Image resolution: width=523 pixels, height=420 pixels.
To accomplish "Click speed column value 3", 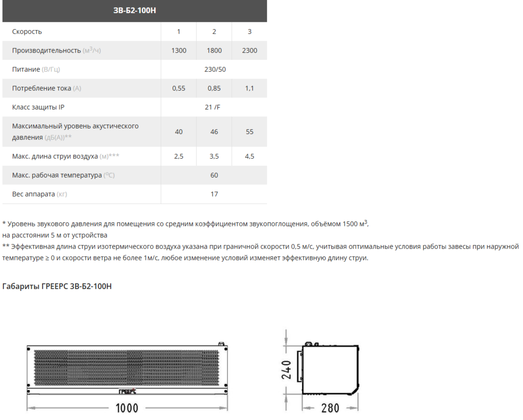I will pos(249,32).
